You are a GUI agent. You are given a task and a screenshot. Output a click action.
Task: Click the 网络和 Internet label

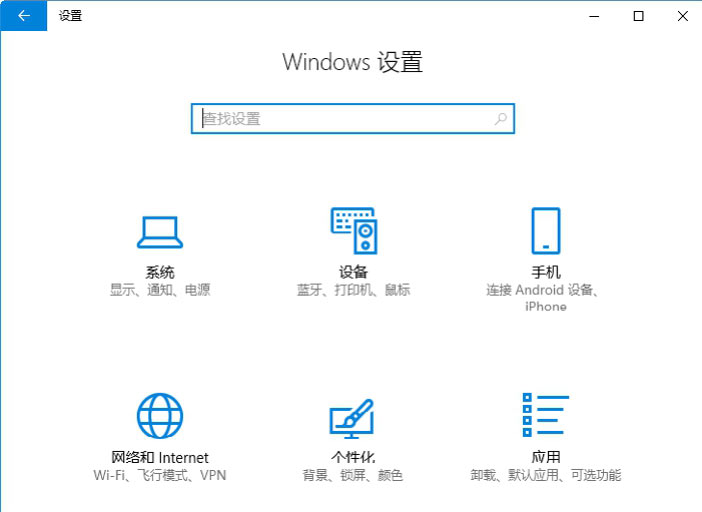pyautogui.click(x=160, y=457)
